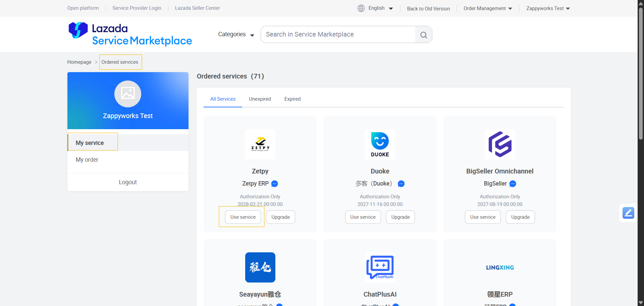Screen dimensions: 644x306
Task: Click the Duoke service logo
Action: [x=380, y=144]
